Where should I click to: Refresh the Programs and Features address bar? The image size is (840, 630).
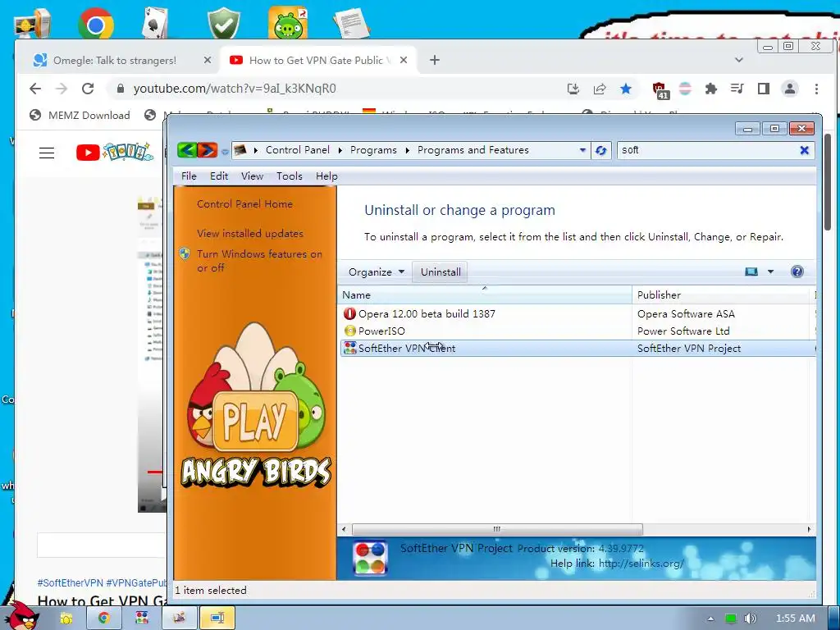[x=601, y=151]
